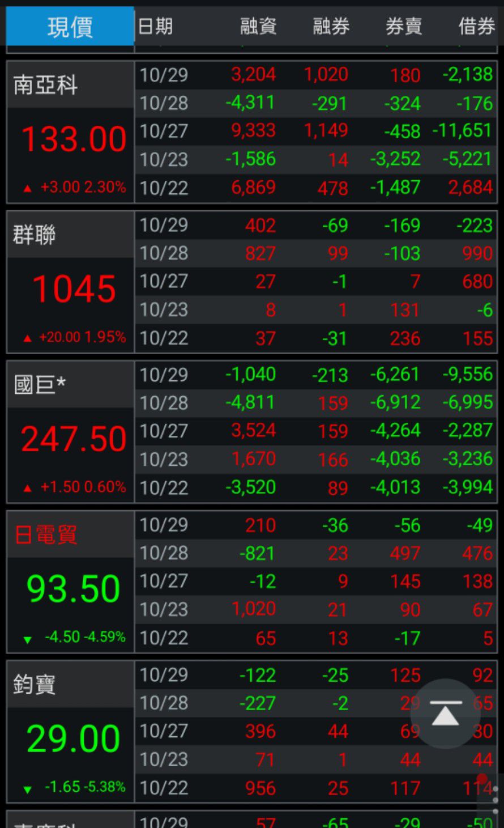Select the 現價 header tab
Screen dimensions: 504x828
pos(70,27)
